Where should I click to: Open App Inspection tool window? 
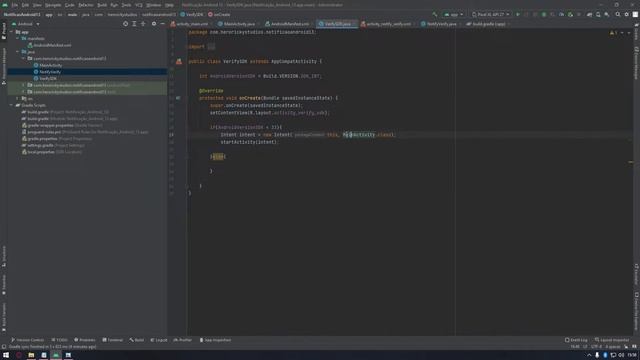(215, 340)
